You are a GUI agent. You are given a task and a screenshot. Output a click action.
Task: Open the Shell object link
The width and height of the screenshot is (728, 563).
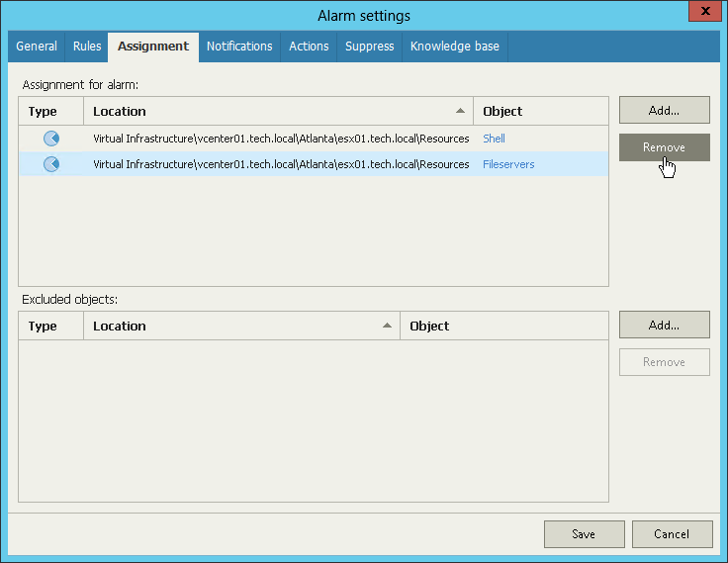pyautogui.click(x=494, y=139)
